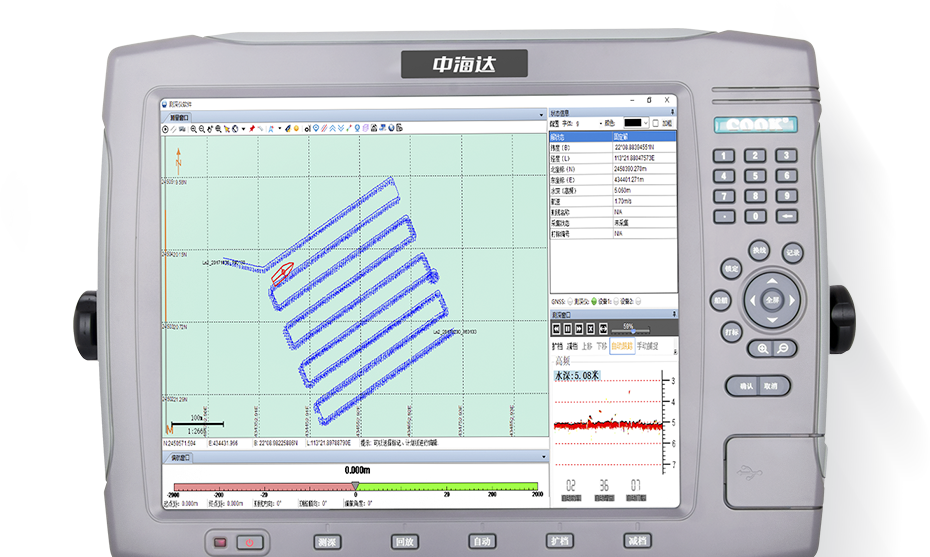The image size is (930, 557).
Task: Click the fit-width icon in the playback bar
Action: pos(603,329)
